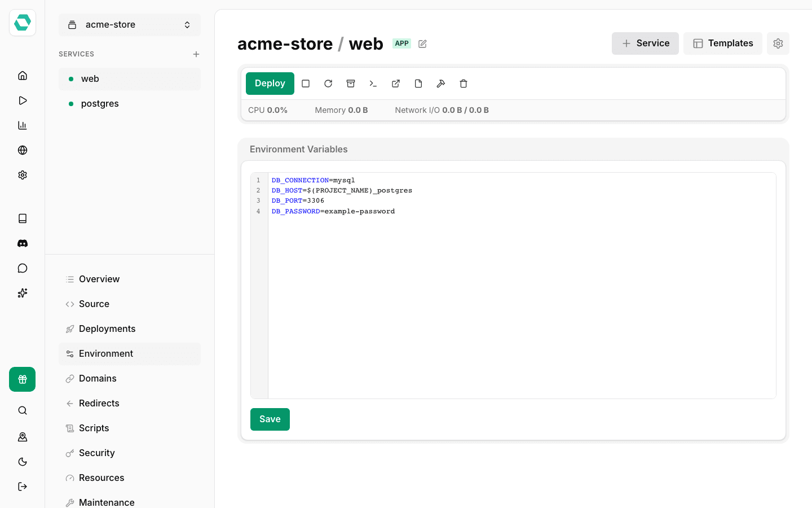Open the Deployments menu item

130,329
